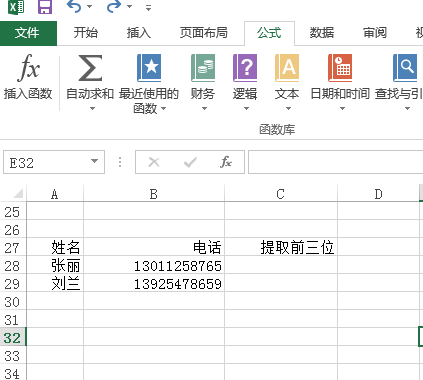Open 最近使用的函数 star book icon
The width and height of the screenshot is (423, 380).
[x=149, y=68]
